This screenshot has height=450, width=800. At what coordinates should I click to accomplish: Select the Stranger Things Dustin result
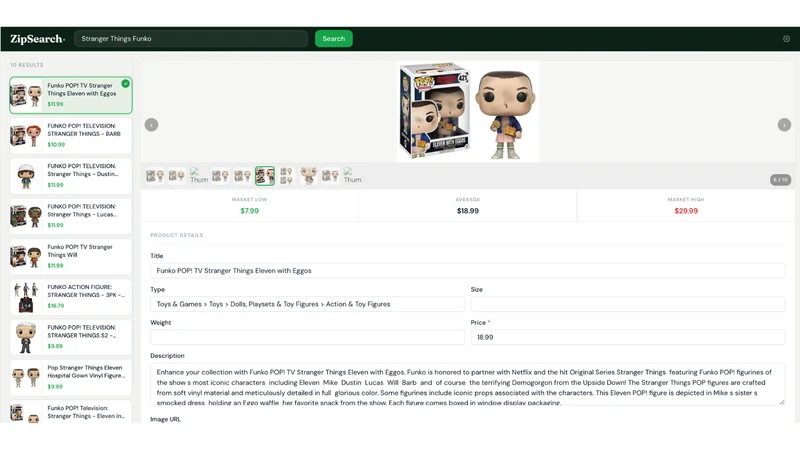tap(70, 176)
